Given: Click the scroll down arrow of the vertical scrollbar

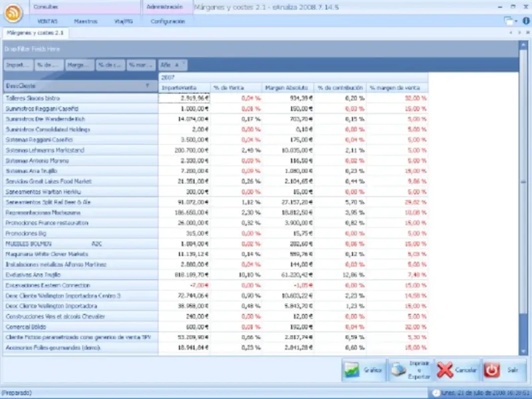Looking at the screenshot, I should [523, 351].
